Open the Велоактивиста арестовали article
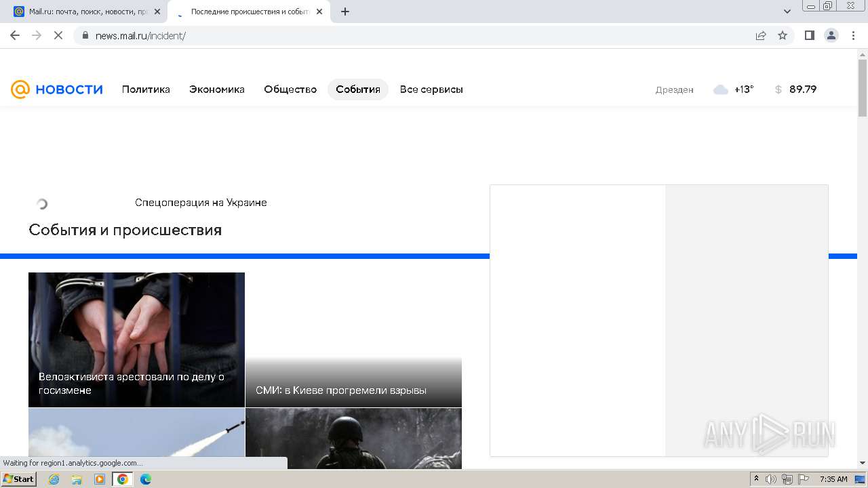The image size is (868, 488). pos(132,384)
